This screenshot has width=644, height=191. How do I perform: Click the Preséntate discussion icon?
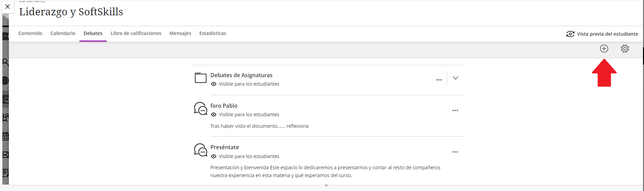(x=200, y=150)
